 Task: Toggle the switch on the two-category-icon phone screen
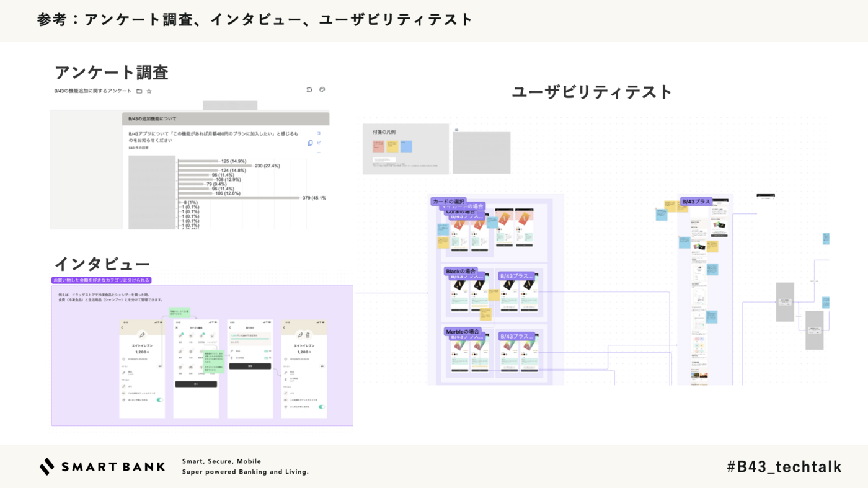point(321,407)
